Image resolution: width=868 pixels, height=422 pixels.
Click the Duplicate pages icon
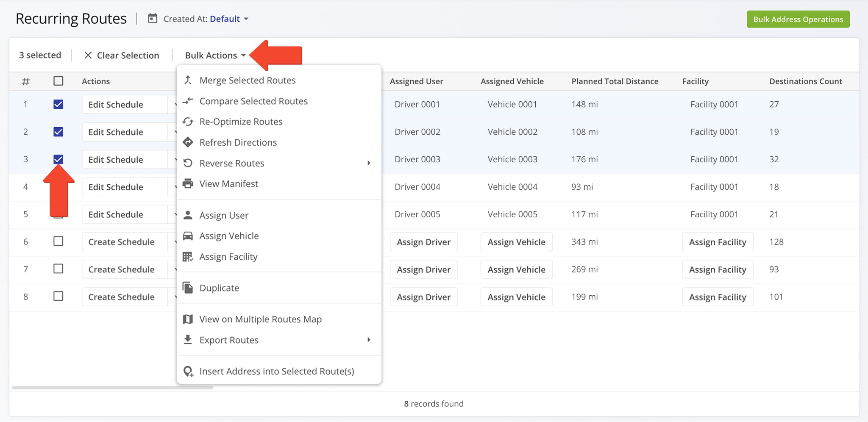[188, 288]
